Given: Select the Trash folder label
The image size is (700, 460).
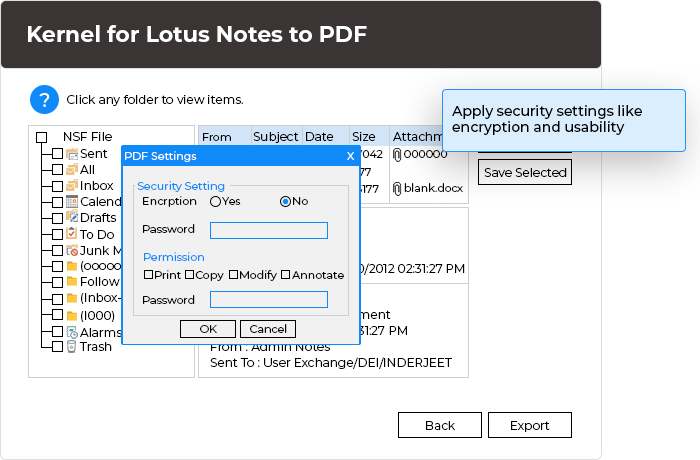Looking at the screenshot, I should coord(96,347).
